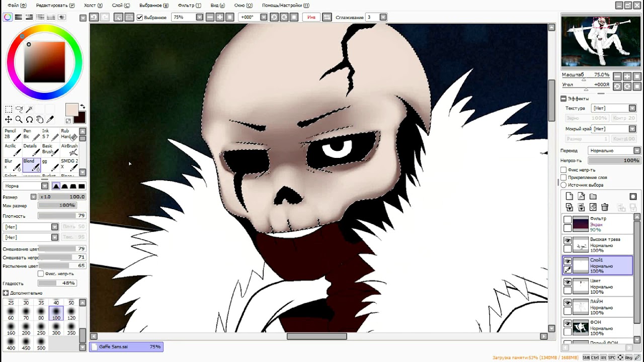The width and height of the screenshot is (644, 362).
Task: Enable Фикс непр-ть in layer panel
Action: pyautogui.click(x=563, y=170)
